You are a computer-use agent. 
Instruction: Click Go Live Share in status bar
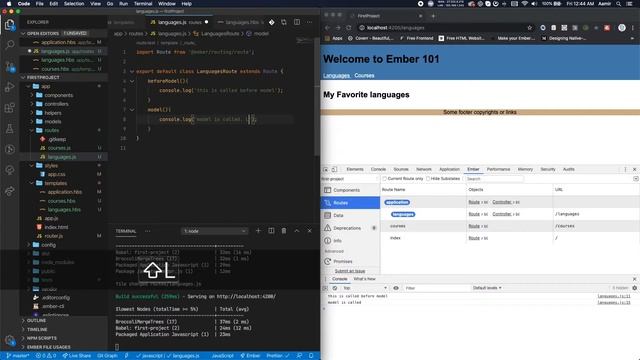77,356
